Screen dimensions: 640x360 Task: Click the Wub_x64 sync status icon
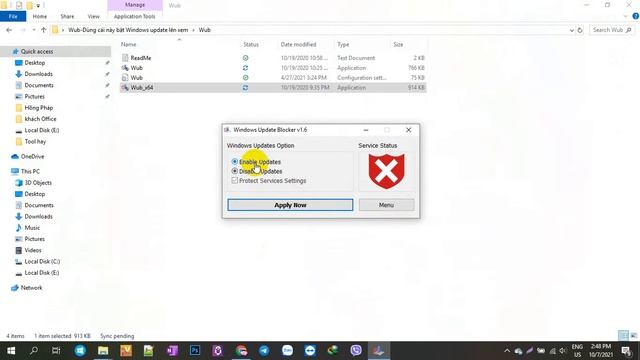click(x=245, y=87)
